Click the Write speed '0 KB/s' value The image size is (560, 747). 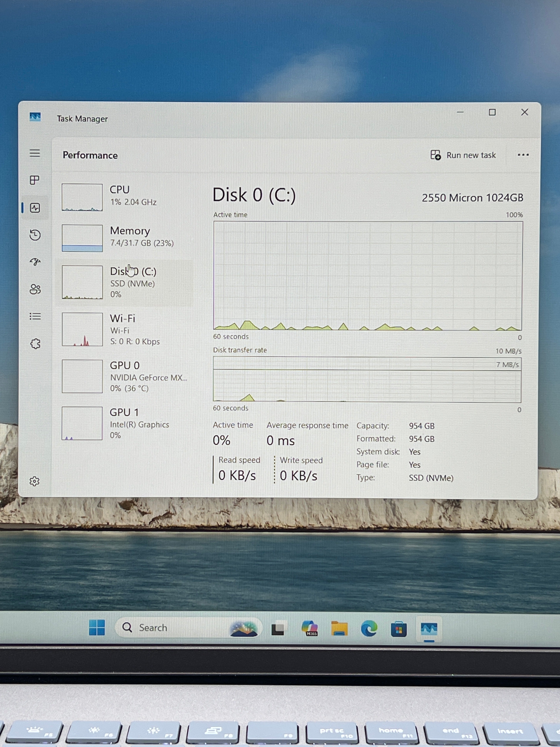298,476
